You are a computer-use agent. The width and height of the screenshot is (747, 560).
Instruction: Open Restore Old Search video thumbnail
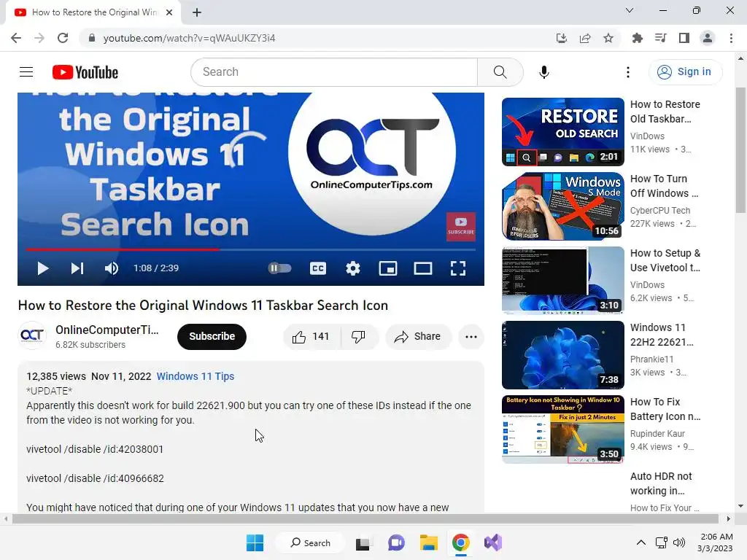(562, 132)
